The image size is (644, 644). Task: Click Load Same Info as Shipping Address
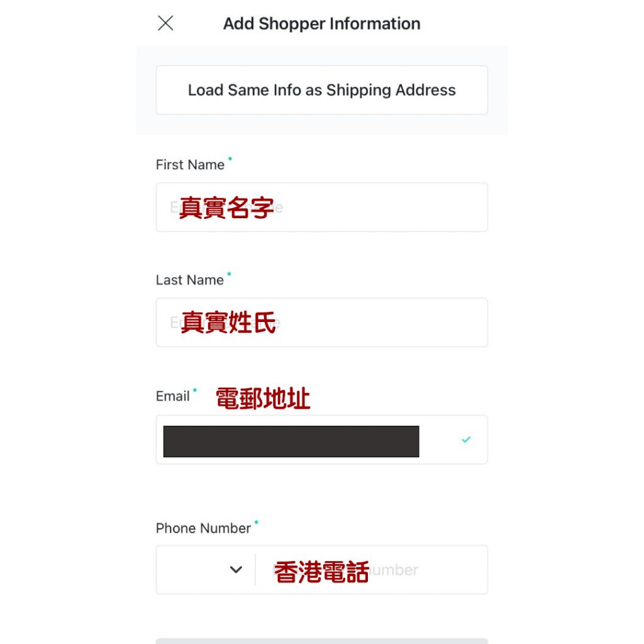click(321, 90)
